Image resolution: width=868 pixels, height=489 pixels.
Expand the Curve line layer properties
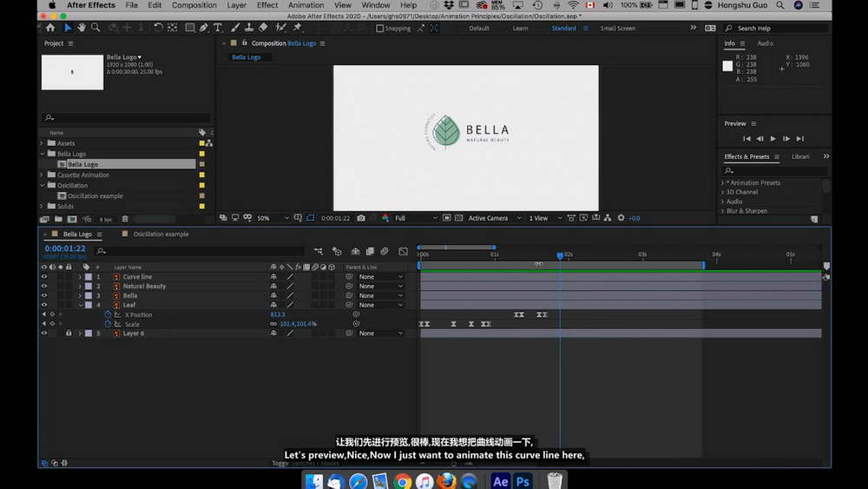pos(80,277)
